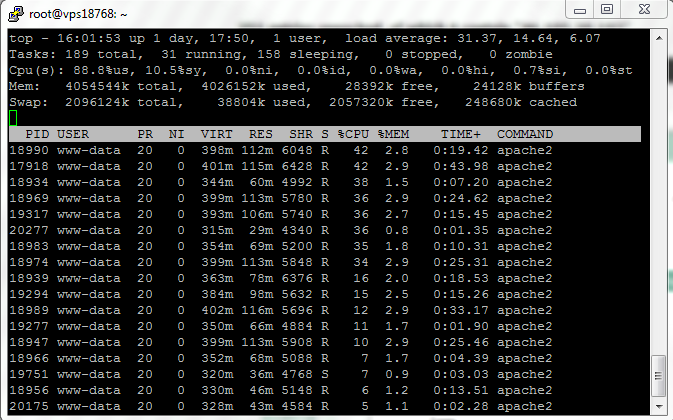Screen dimensions: 673x420
Task: Click the RES column header
Action: (x=261, y=134)
